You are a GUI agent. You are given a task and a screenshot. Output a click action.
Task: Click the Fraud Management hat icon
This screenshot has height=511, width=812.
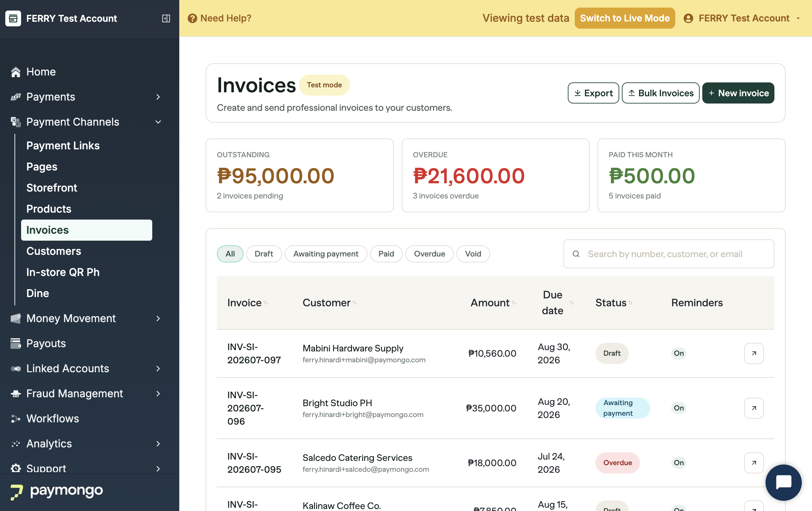[x=15, y=394]
